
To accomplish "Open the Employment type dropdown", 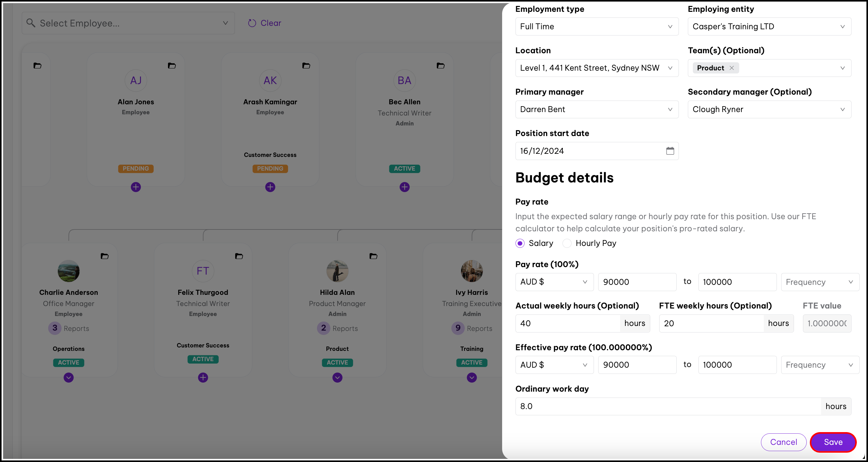I will tap(597, 27).
